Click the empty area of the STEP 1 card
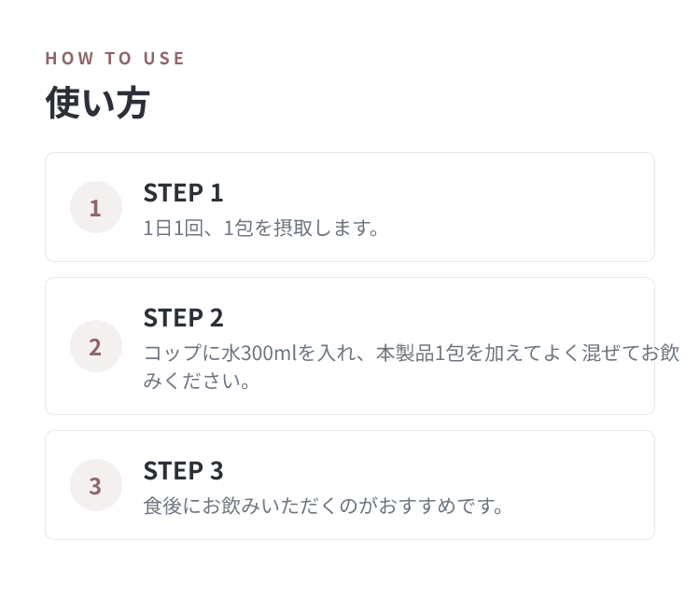 [513, 207]
